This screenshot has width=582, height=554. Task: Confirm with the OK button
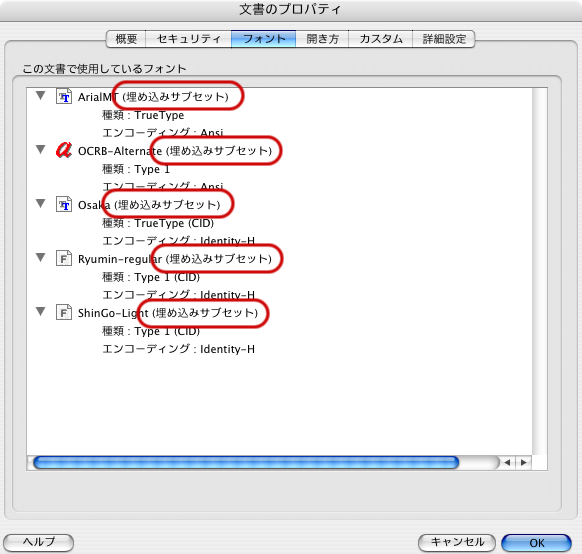(536, 543)
